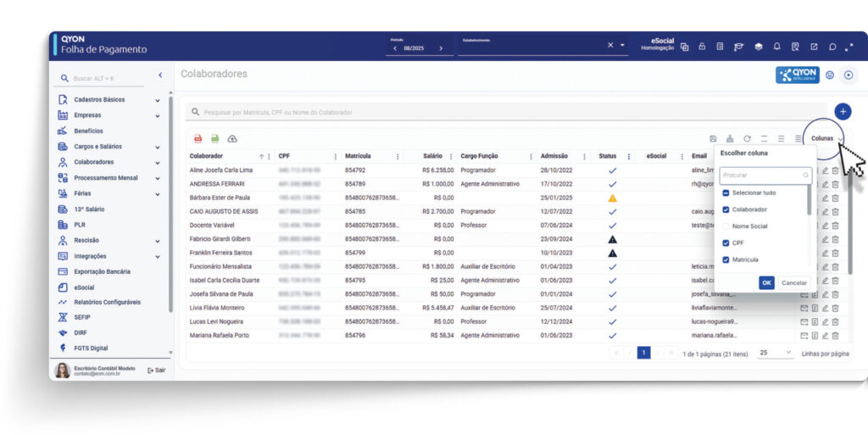Uncheck the CPF column checkbox

pos(726,243)
